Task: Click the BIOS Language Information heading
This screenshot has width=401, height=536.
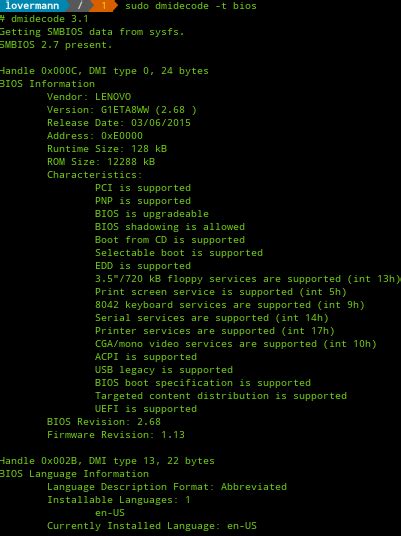Action: 74,473
